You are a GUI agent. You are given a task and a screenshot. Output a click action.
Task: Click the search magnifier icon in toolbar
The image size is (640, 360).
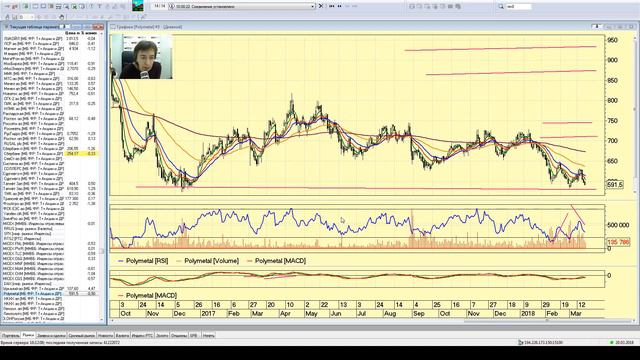point(501,7)
